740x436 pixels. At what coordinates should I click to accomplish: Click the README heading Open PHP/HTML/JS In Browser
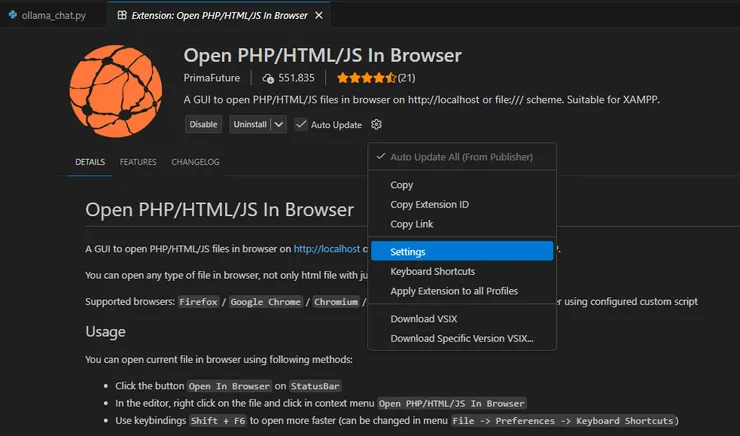click(219, 210)
